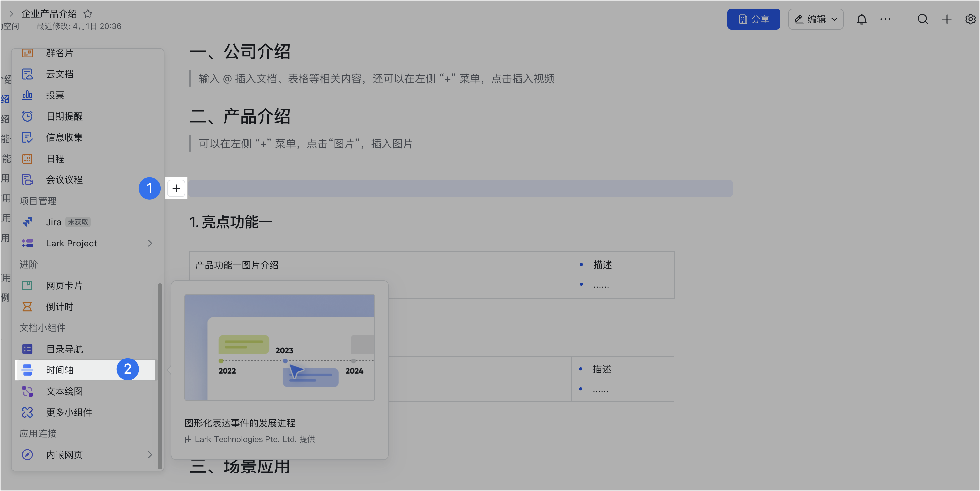Star the 企业产品介绍 document
Viewport: 980px width, 491px height.
click(88, 14)
